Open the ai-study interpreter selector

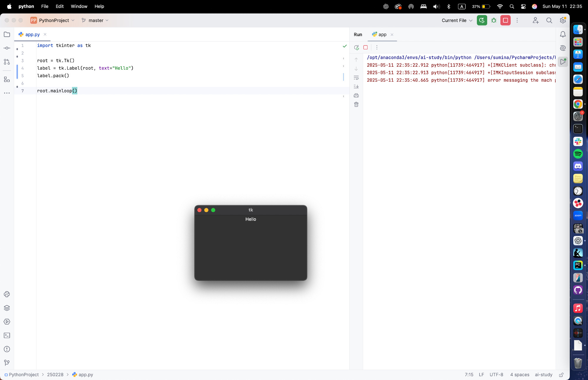(543, 375)
